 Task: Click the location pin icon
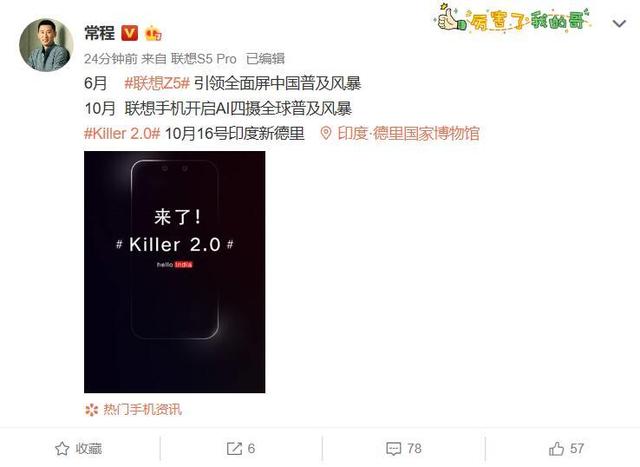tap(326, 133)
